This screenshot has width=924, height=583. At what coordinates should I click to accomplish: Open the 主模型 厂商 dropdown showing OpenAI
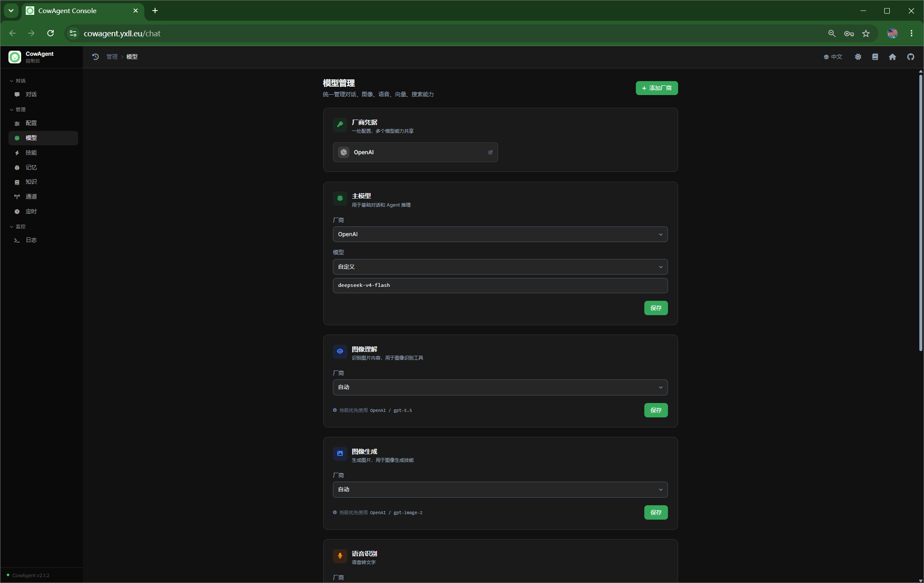point(500,234)
